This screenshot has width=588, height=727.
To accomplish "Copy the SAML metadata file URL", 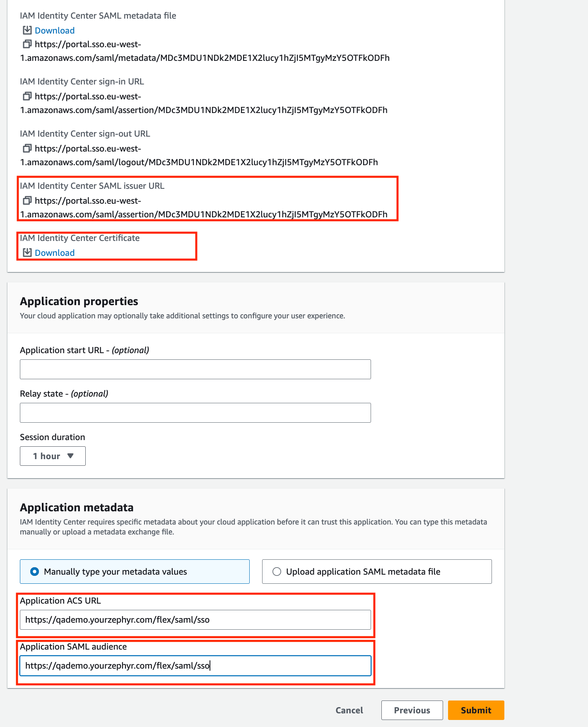I will pyautogui.click(x=27, y=44).
